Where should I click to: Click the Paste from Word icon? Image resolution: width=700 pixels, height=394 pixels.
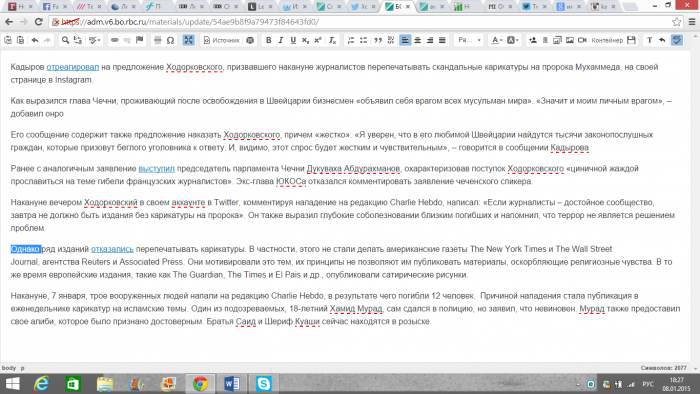click(x=20, y=40)
